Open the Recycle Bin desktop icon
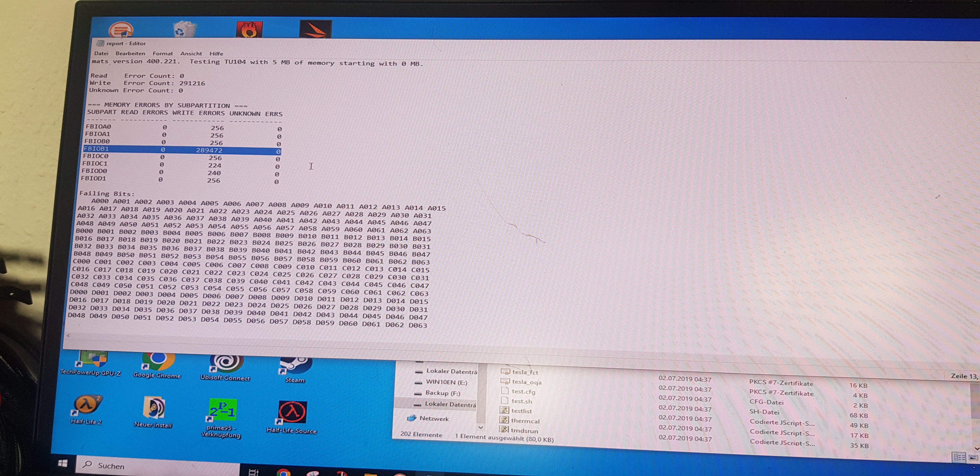The height and width of the screenshot is (476, 980). tap(184, 29)
